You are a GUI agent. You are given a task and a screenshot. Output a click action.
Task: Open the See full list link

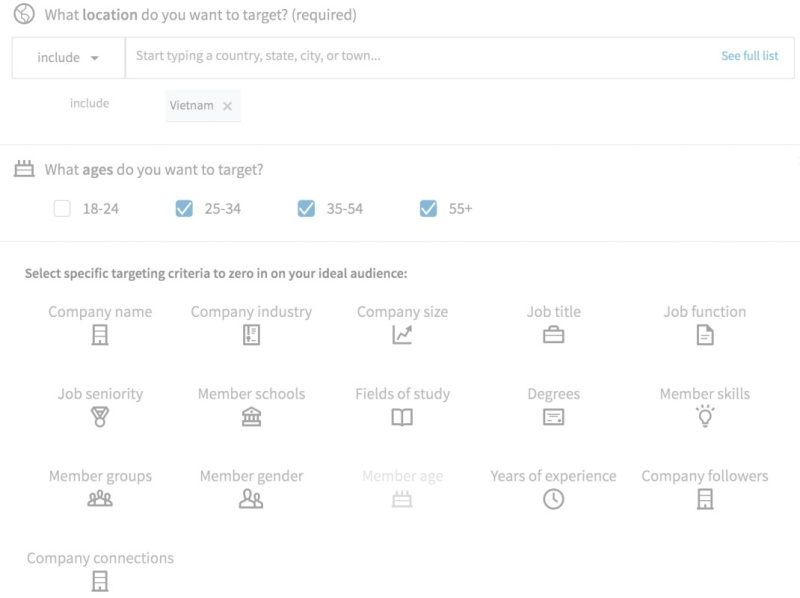tap(749, 56)
